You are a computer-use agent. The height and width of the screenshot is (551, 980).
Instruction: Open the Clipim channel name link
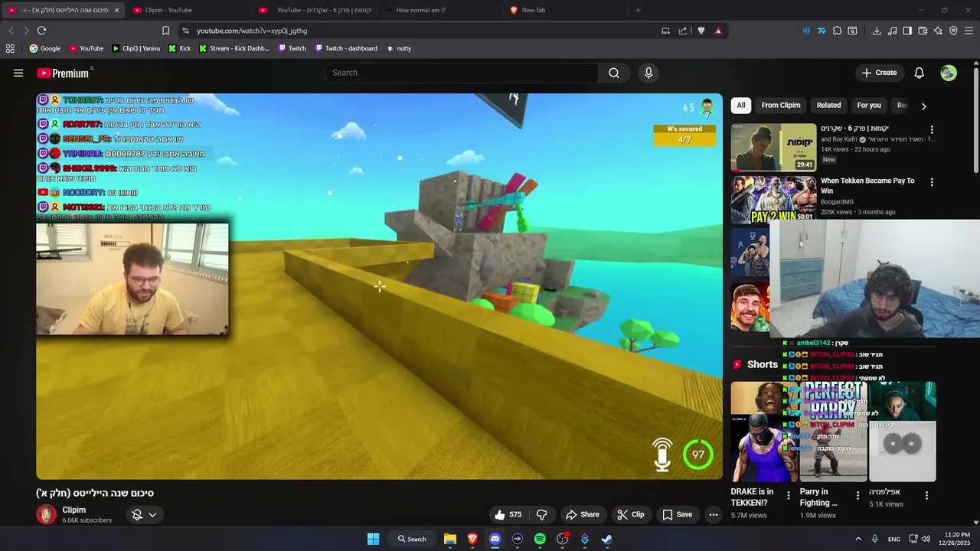[x=74, y=510]
